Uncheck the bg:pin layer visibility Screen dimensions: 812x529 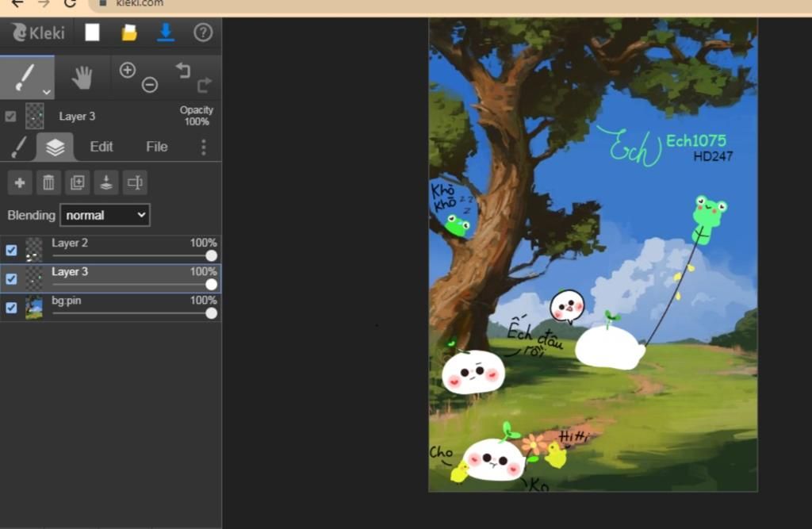pos(11,308)
